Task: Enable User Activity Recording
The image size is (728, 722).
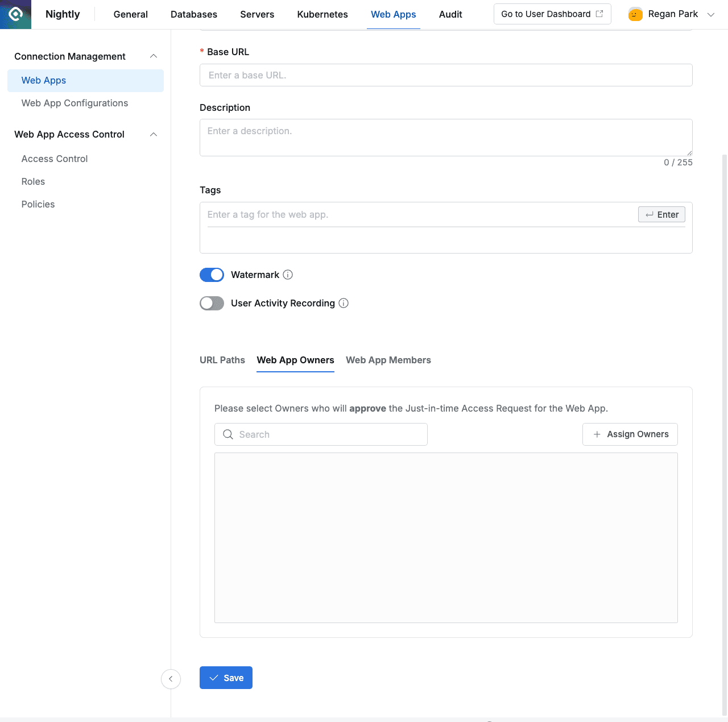Action: point(212,303)
